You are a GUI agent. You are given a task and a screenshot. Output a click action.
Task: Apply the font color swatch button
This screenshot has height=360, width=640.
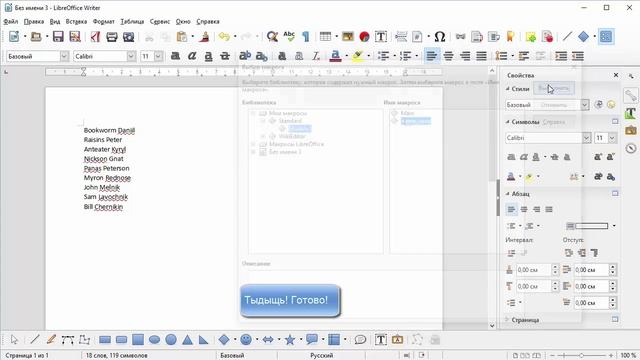[336, 56]
